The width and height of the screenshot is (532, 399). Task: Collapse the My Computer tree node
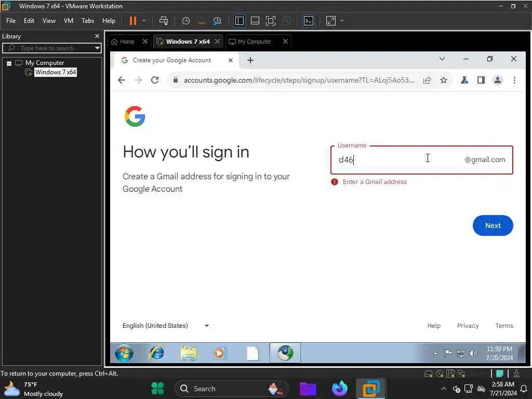pyautogui.click(x=9, y=63)
